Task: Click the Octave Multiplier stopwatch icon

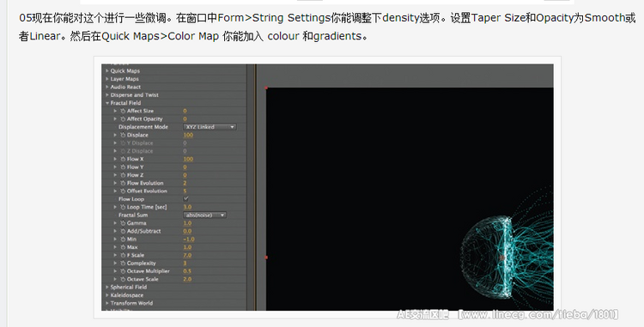Action: pyautogui.click(x=123, y=271)
